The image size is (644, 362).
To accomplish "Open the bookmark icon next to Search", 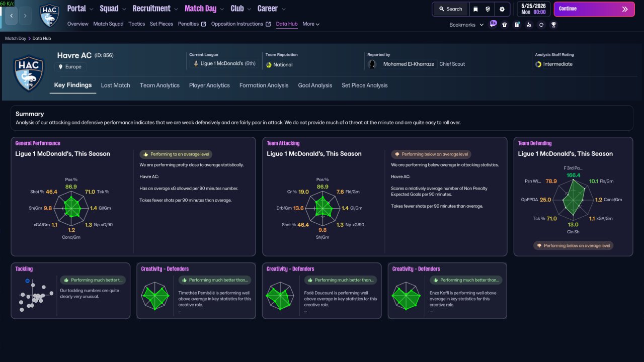I will (475, 9).
